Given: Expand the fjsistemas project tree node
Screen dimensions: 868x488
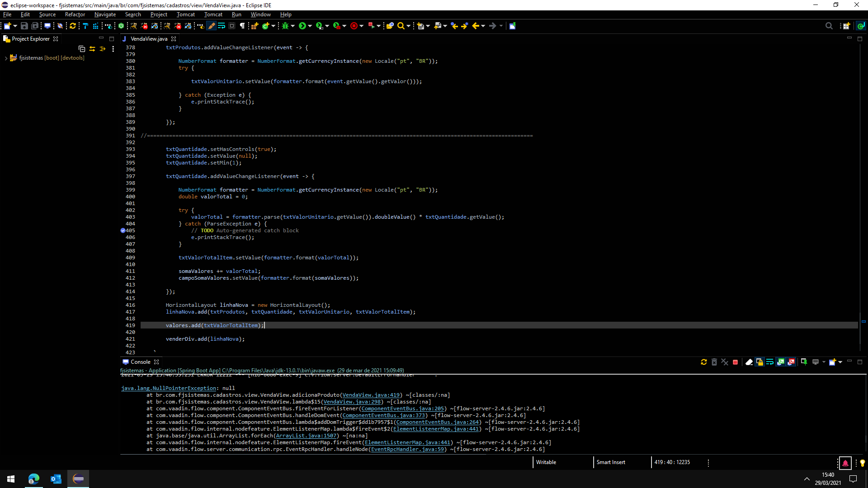Looking at the screenshot, I should pyautogui.click(x=6, y=58).
